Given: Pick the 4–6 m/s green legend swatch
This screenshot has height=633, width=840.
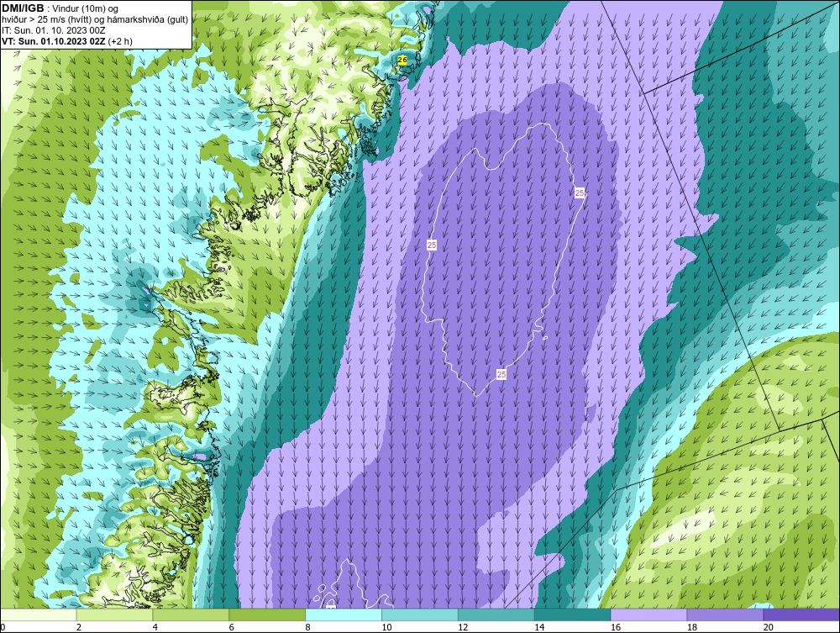Looking at the screenshot, I should click(x=191, y=615).
